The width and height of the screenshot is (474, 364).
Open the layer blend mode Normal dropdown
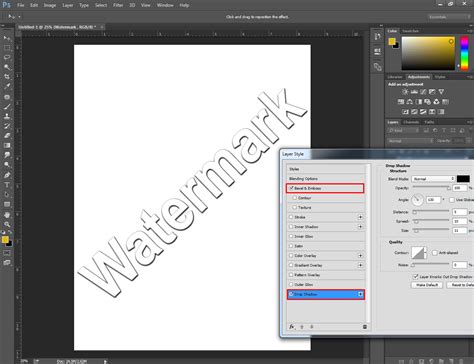(x=410, y=141)
